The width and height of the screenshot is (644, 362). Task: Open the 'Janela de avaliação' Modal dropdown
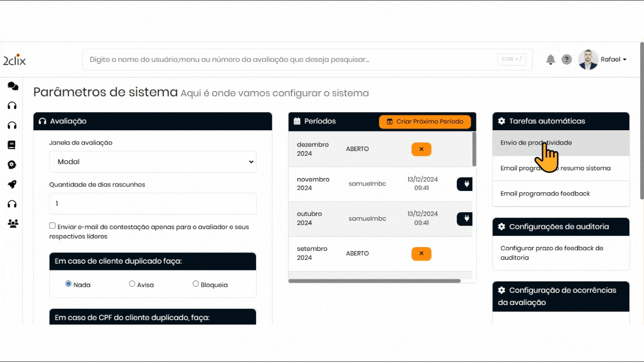click(x=153, y=161)
